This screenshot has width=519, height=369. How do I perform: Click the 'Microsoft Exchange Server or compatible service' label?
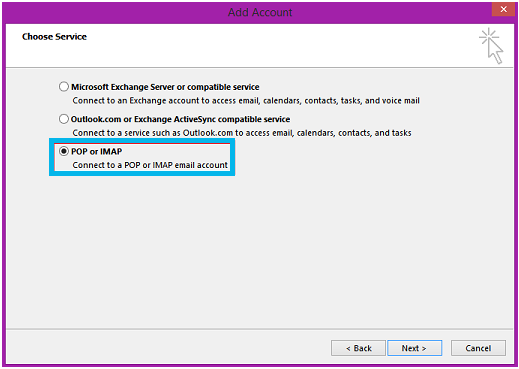click(165, 87)
